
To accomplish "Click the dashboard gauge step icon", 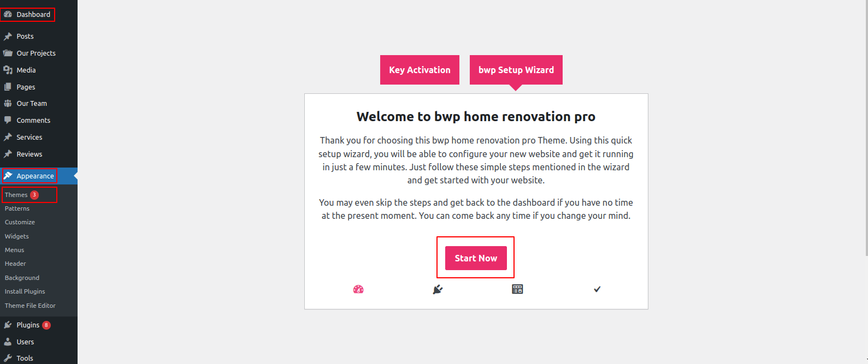I will point(358,289).
